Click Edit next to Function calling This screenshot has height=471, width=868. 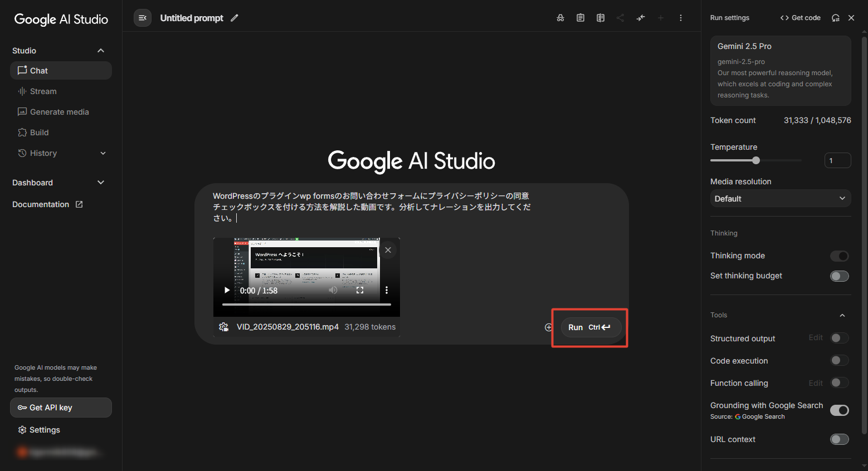coord(816,383)
